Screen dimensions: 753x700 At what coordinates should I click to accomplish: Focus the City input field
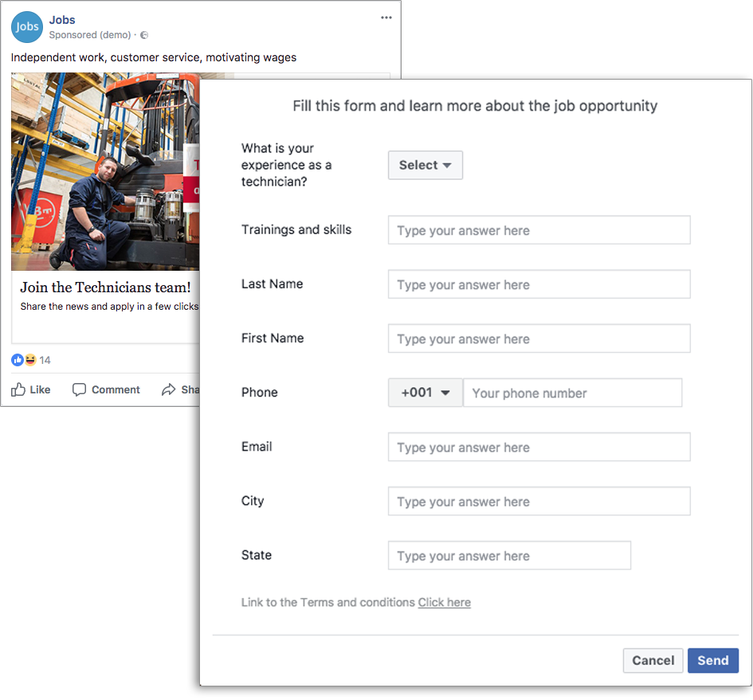pyautogui.click(x=539, y=501)
